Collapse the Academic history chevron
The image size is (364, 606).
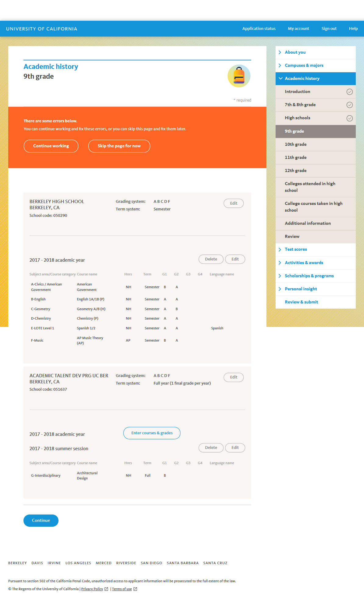click(x=280, y=79)
